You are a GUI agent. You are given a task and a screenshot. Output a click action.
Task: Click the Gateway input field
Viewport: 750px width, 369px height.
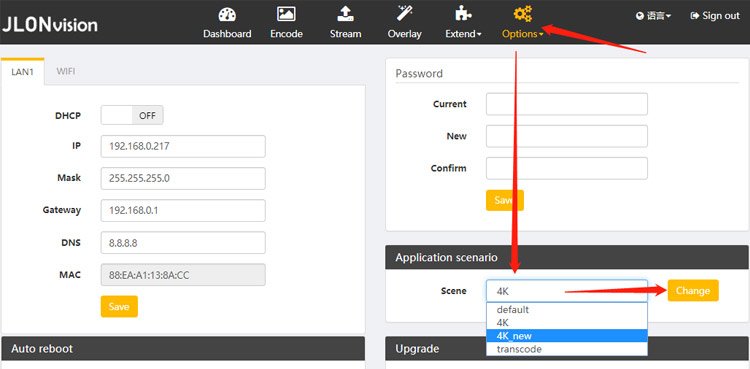click(183, 211)
